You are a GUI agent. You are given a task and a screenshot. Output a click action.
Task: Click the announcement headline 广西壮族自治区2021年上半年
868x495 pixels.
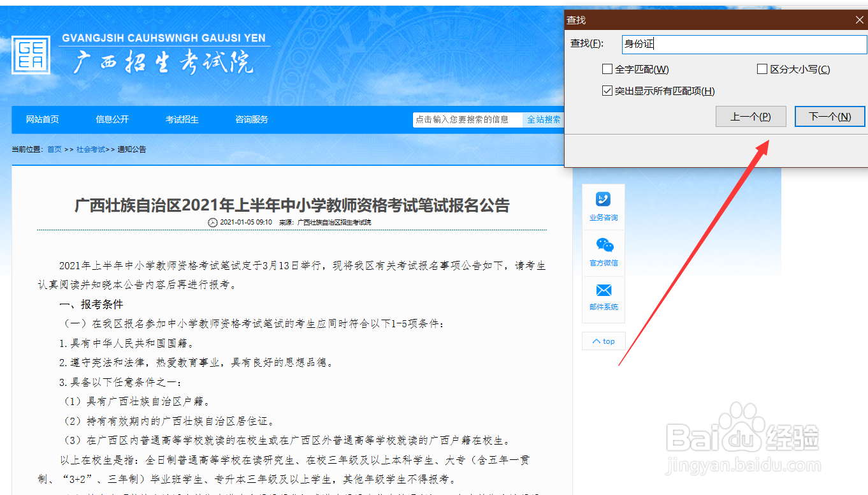tap(293, 205)
